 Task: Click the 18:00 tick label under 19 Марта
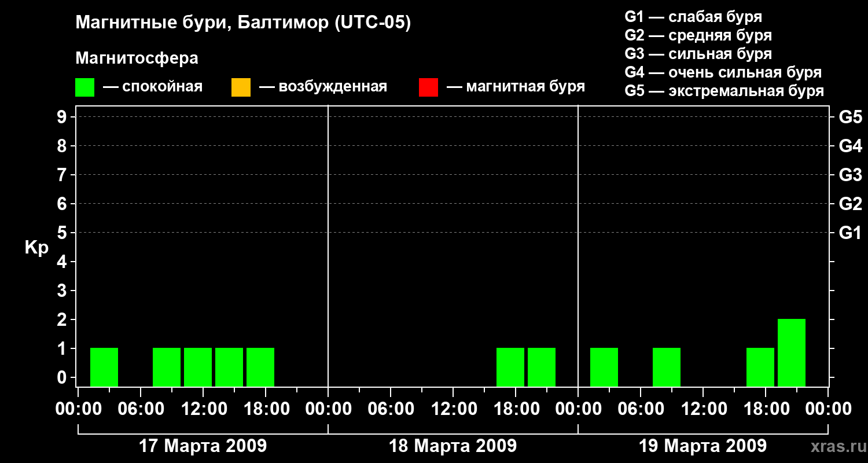(x=766, y=409)
